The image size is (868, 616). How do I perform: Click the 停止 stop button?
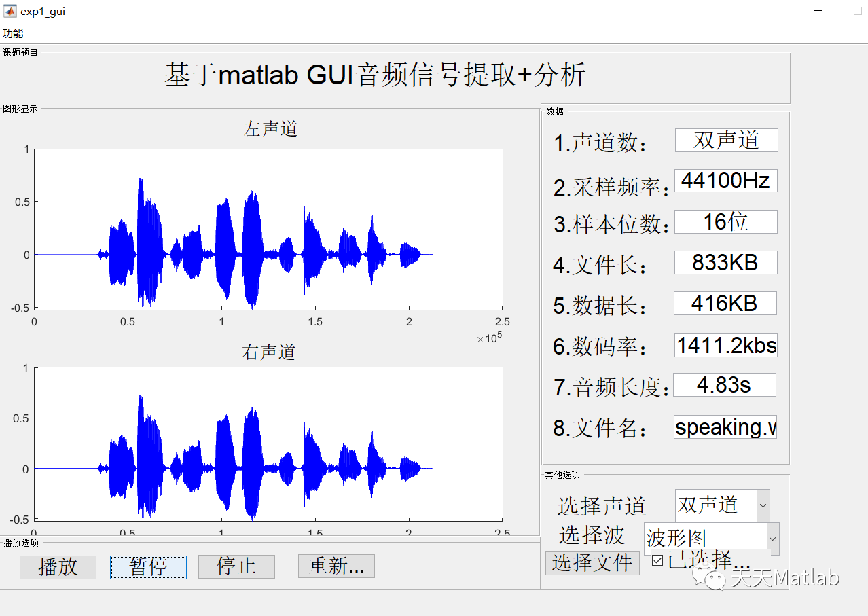[x=236, y=566]
